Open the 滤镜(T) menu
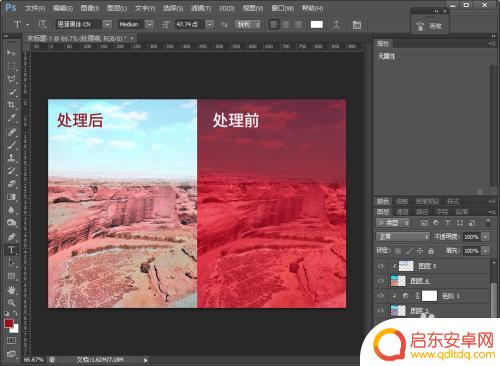The image size is (500, 366). (201, 8)
